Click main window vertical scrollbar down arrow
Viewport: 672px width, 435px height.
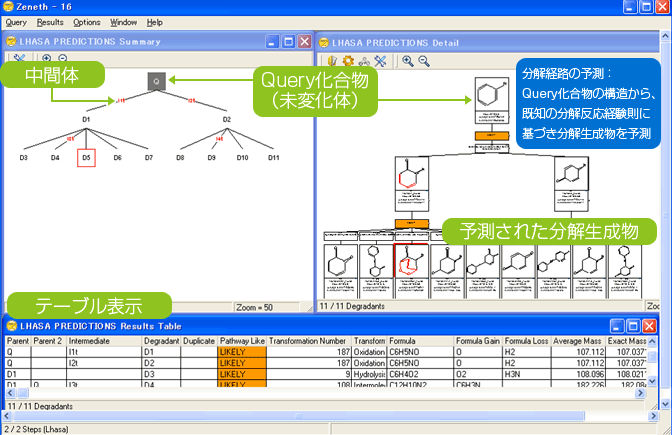tap(665, 404)
